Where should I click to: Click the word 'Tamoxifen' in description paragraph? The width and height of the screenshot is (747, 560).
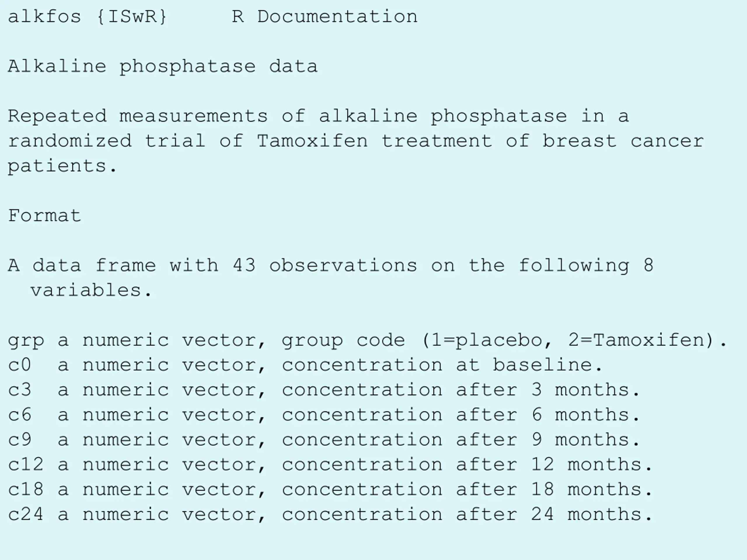tap(312, 141)
